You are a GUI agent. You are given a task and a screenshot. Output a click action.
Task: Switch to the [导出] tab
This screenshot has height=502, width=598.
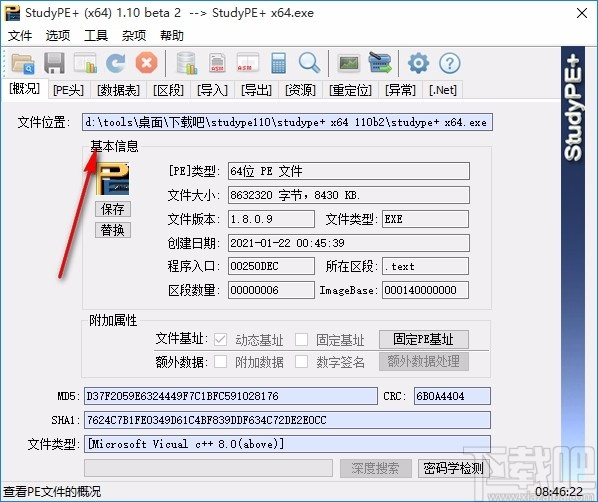coord(256,90)
